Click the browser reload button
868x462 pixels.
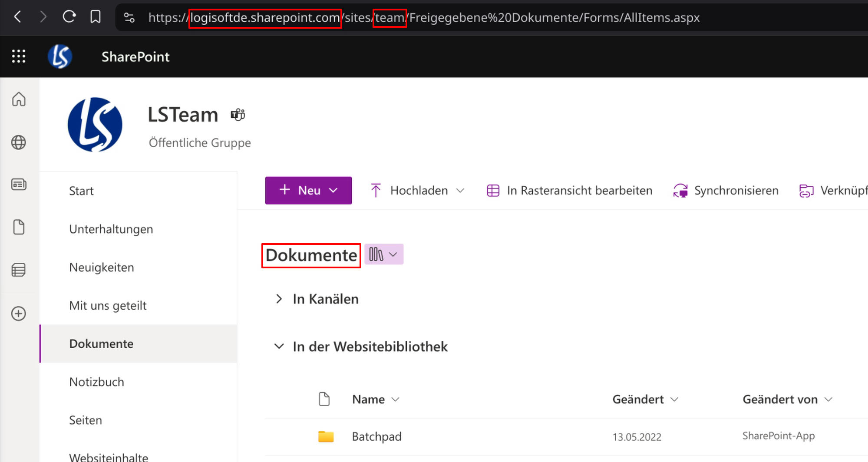69,17
